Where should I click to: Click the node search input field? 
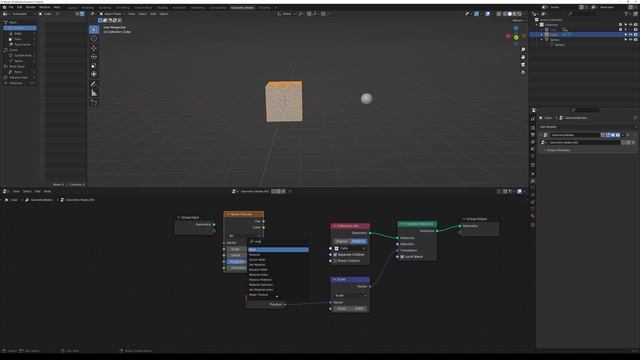pos(278,242)
